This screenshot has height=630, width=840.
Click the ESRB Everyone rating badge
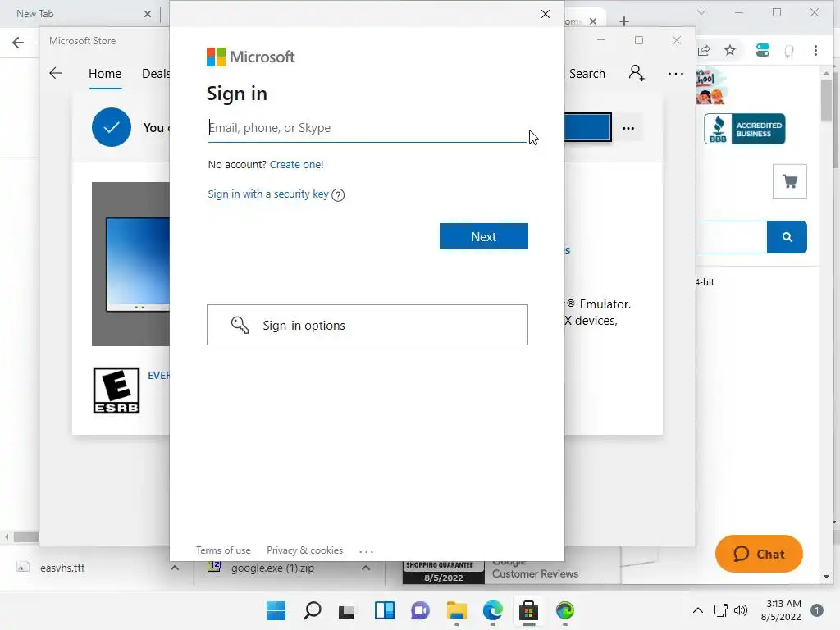(x=116, y=390)
